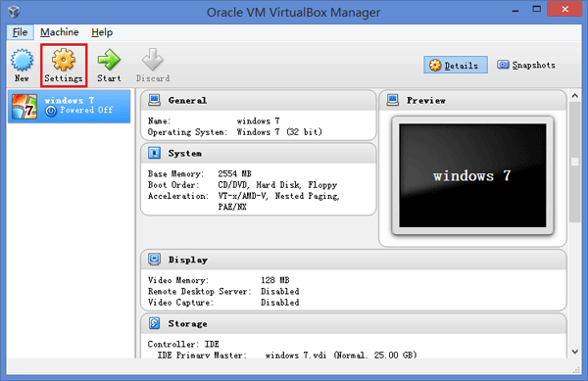The width and height of the screenshot is (588, 381).
Task: Click the Discard toolbar icon
Action: click(153, 60)
